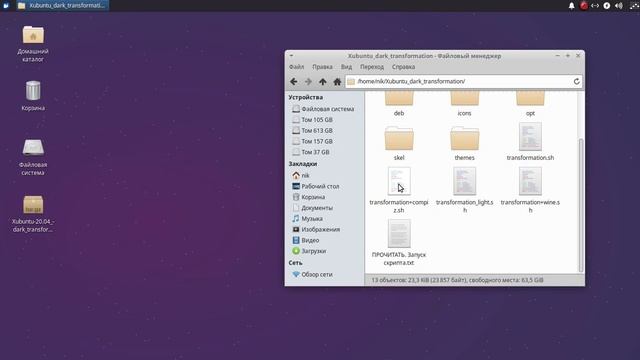Viewport: 640px width, 360px height.
Task: Open the network indicator in the panel
Action: coord(595,6)
